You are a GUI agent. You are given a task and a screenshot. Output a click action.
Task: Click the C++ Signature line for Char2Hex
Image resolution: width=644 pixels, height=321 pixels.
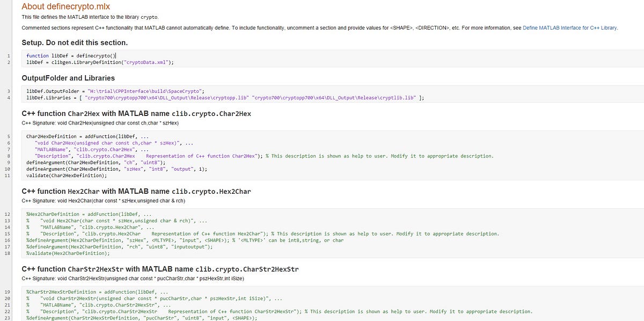point(100,123)
